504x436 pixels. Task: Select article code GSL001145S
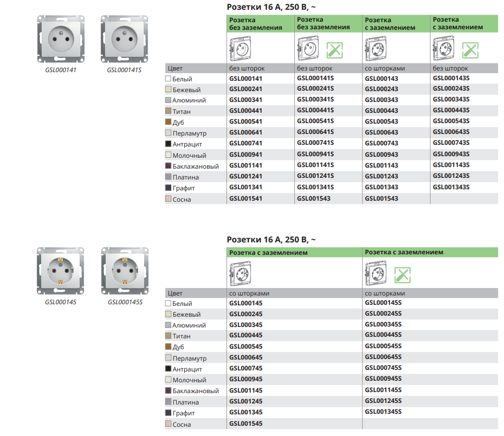point(383,390)
